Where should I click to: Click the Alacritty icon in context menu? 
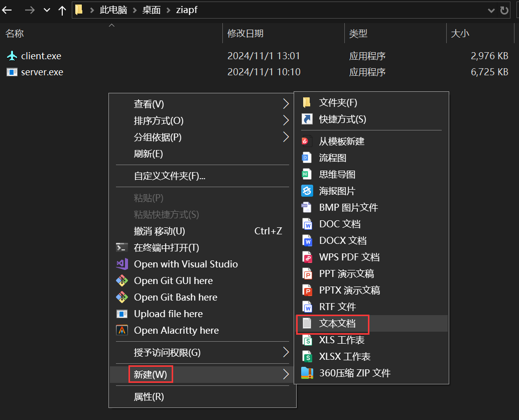[122, 330]
